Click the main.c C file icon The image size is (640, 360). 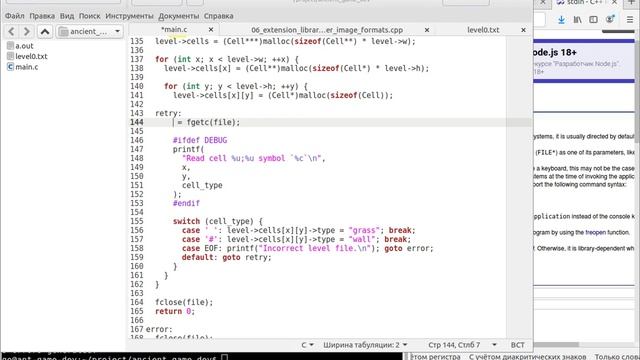click(11, 67)
